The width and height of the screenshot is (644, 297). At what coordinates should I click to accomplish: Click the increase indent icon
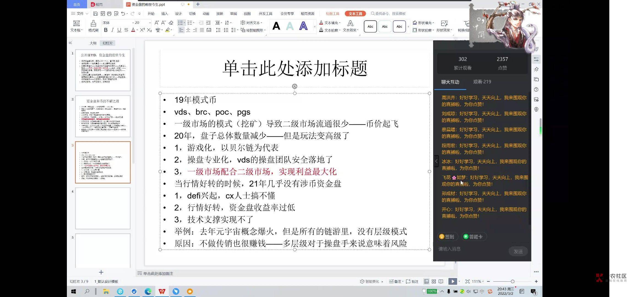(x=208, y=23)
